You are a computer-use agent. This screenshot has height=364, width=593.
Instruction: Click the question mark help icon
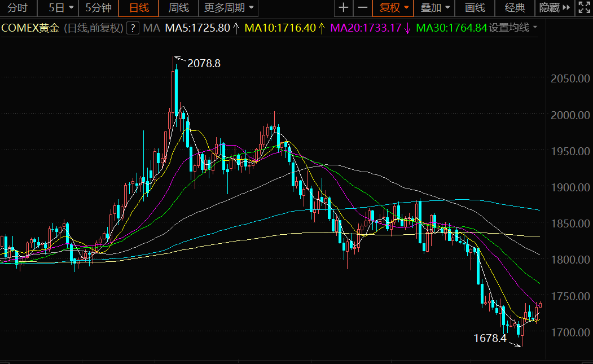pyautogui.click(x=133, y=28)
